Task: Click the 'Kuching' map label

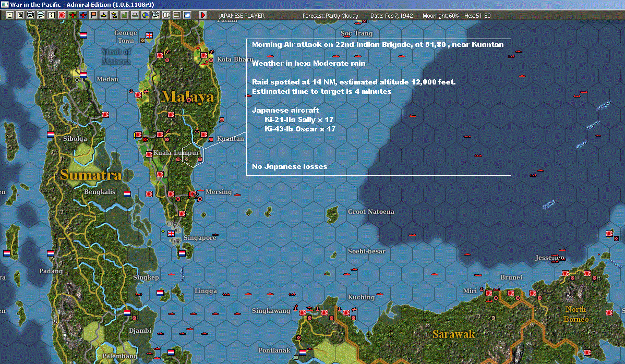Action: [x=361, y=297]
